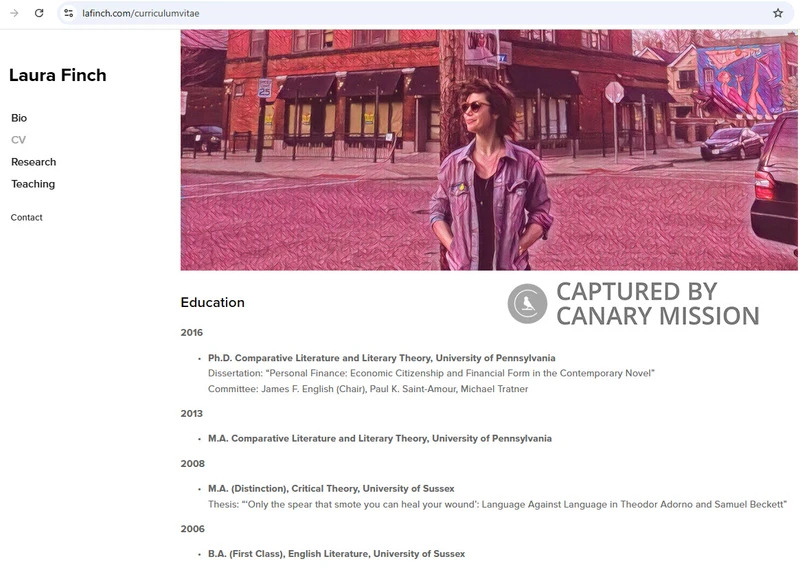Select the CV navigation item
The image size is (800, 581).
(x=18, y=140)
